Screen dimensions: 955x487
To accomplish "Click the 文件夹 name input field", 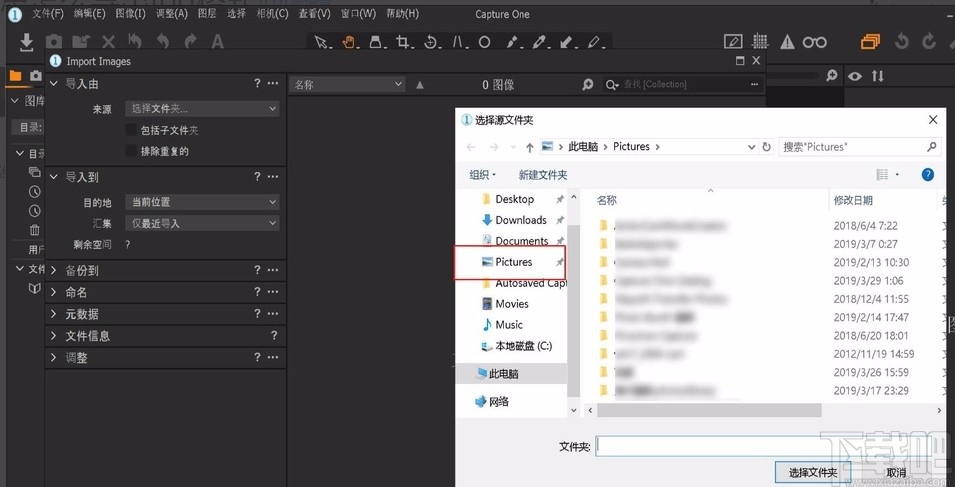I will pyautogui.click(x=761, y=446).
